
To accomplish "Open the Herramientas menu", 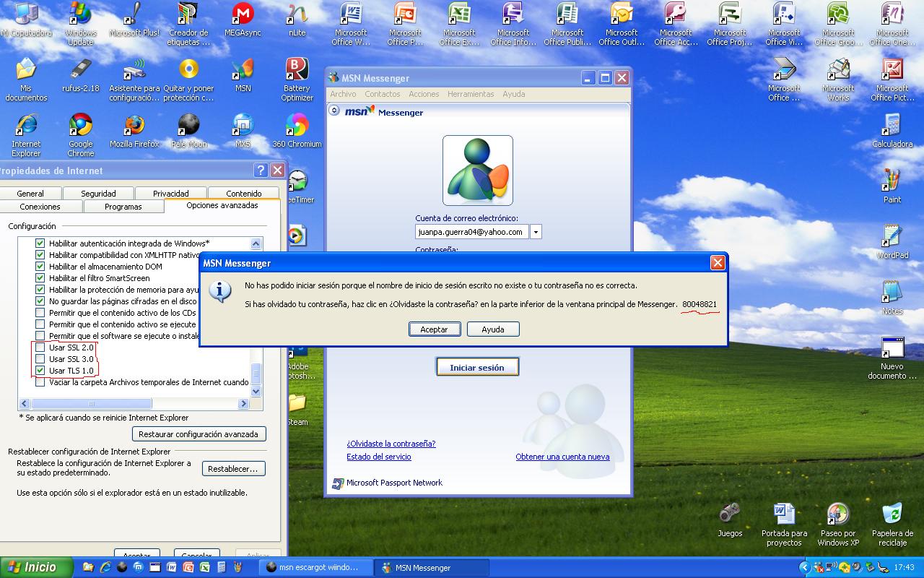I will point(471,94).
